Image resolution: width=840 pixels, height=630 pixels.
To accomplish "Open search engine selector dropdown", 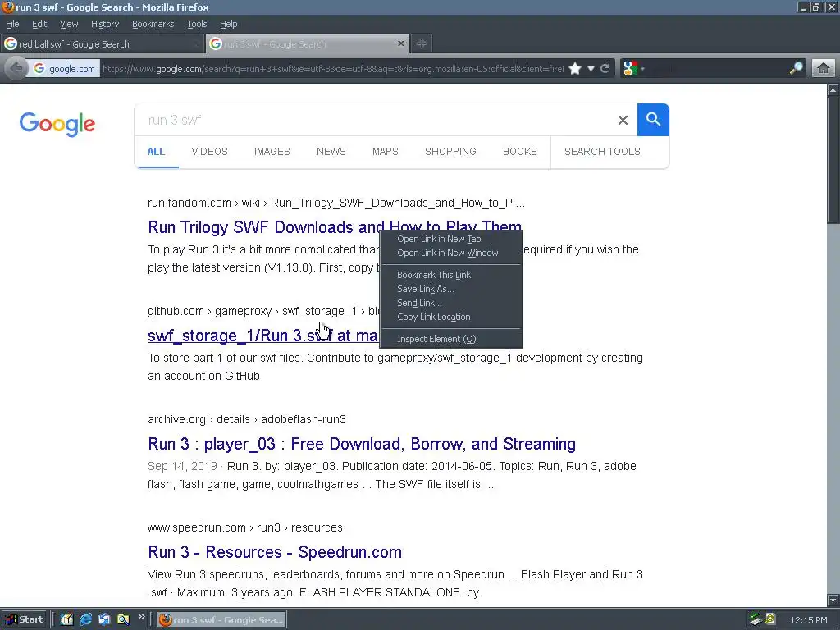I will click(634, 69).
